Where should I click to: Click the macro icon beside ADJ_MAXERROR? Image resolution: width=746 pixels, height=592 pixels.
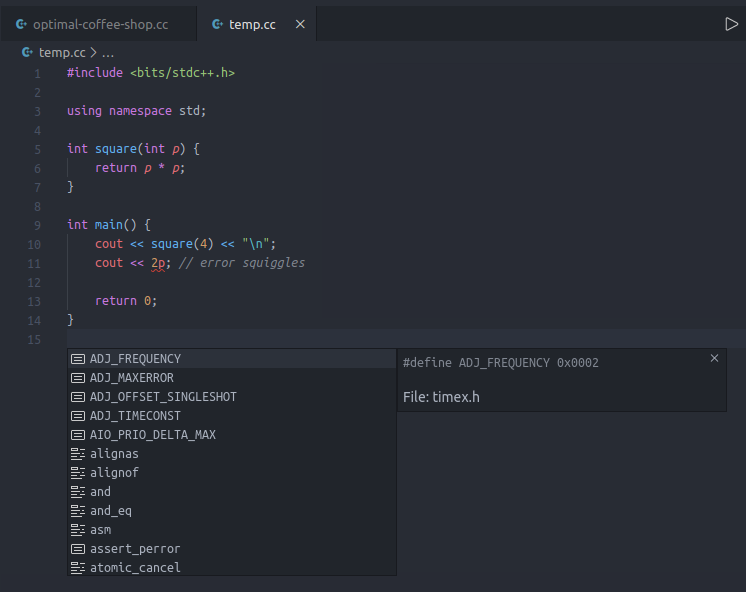click(x=78, y=378)
